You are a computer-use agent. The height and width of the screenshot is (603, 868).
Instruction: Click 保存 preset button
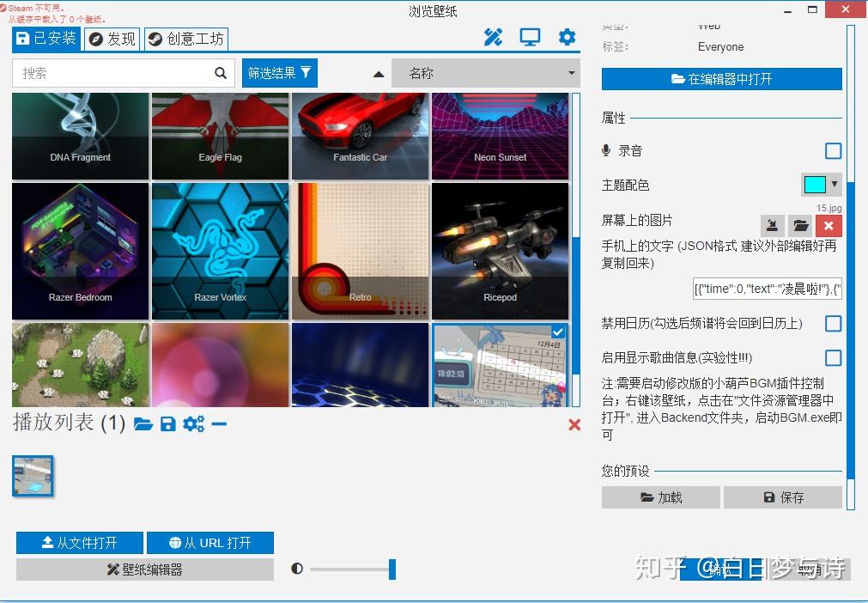(x=783, y=497)
